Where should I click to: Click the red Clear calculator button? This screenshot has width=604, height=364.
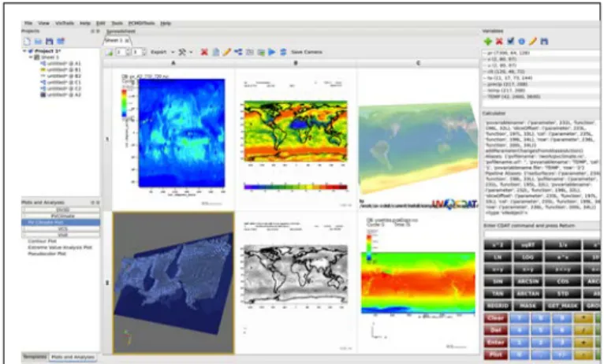click(495, 318)
